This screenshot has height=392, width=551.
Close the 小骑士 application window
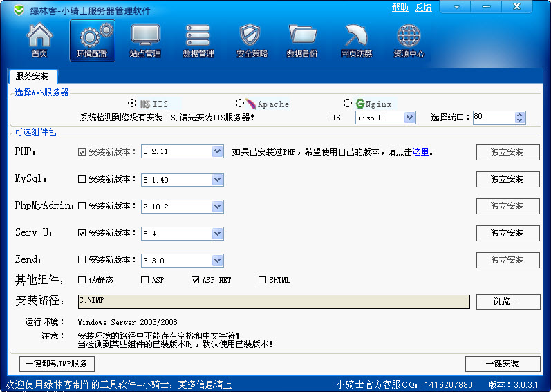(x=516, y=7)
